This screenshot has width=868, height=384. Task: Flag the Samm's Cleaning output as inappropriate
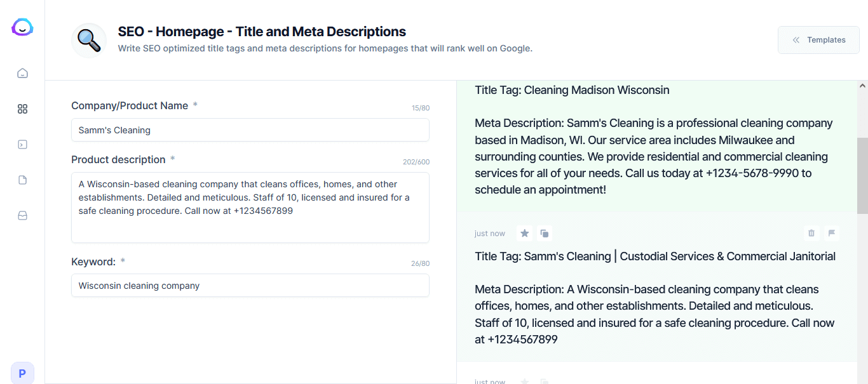coord(832,233)
